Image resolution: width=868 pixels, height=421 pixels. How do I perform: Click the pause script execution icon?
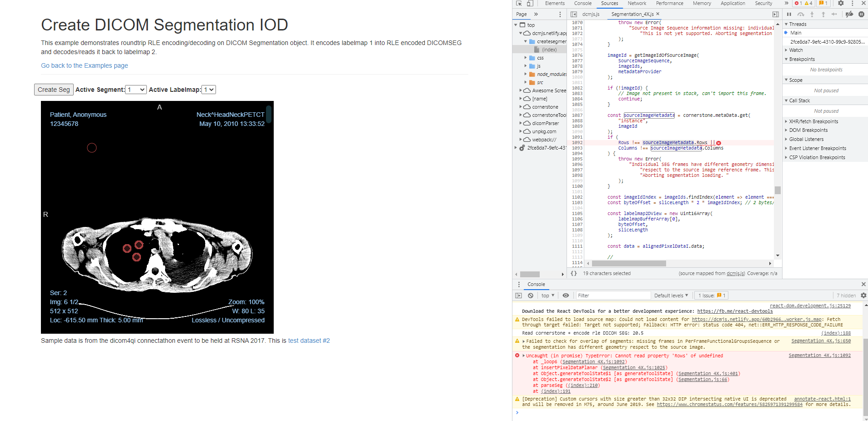point(789,15)
